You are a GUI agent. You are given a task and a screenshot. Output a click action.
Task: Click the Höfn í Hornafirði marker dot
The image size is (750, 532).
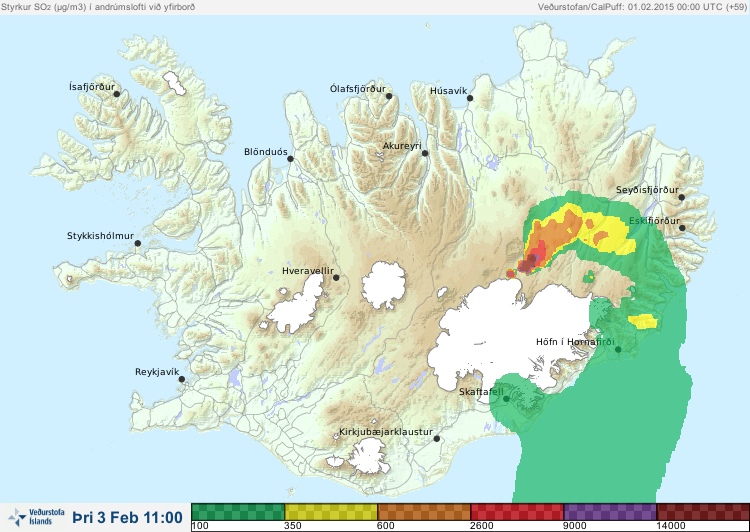pos(618,350)
